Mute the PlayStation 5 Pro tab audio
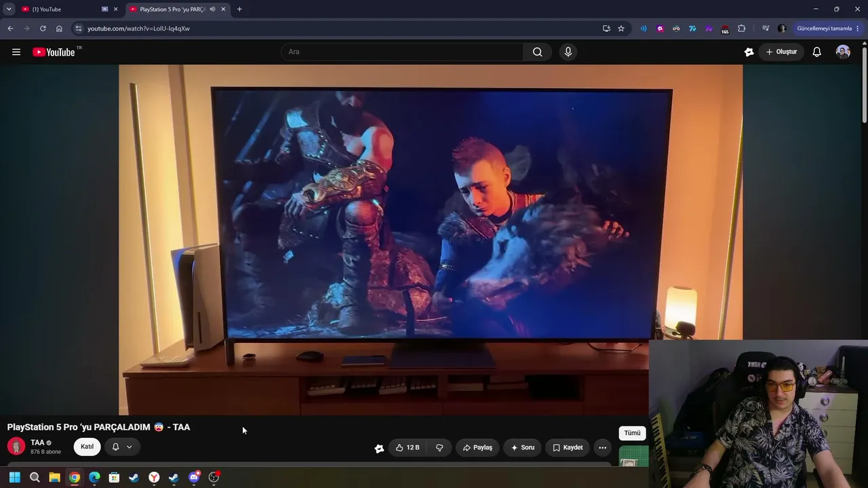The image size is (868, 488). 212,9
